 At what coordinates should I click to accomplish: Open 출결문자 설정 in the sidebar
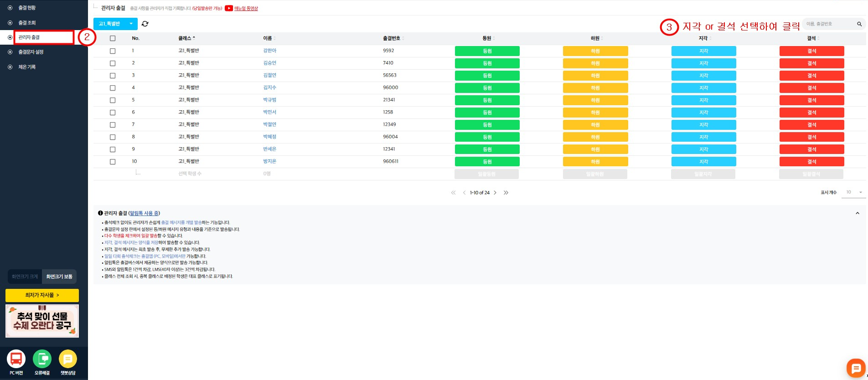pyautogui.click(x=31, y=52)
